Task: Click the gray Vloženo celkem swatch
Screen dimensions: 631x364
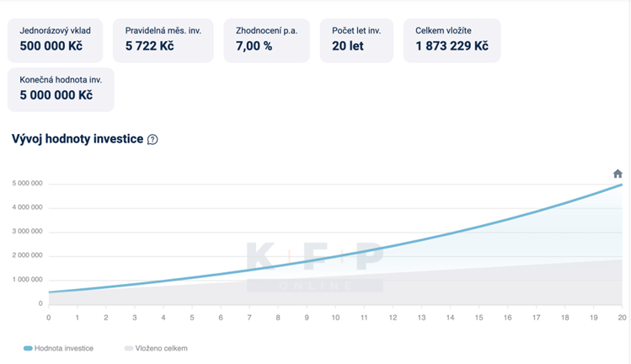Action: [x=128, y=348]
